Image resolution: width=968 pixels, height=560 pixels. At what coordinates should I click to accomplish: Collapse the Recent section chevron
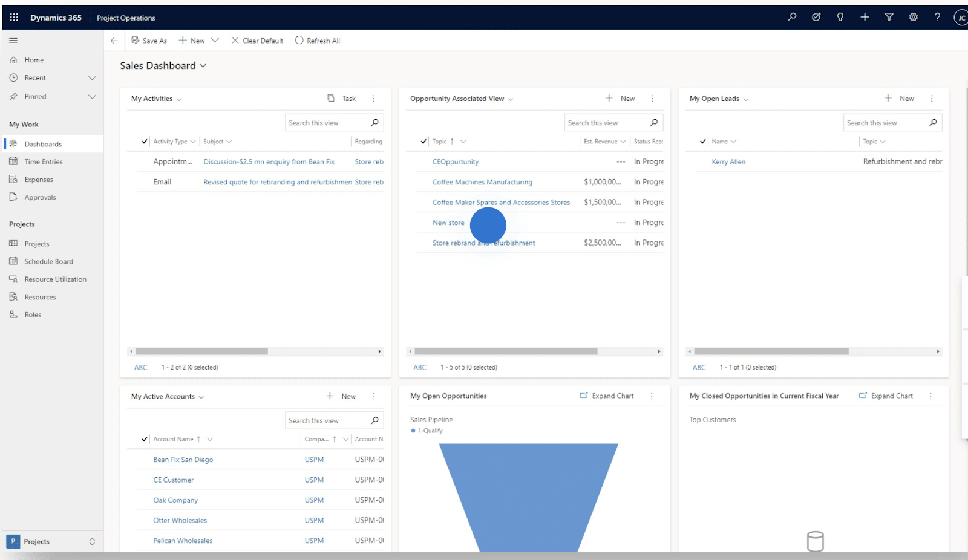click(92, 77)
